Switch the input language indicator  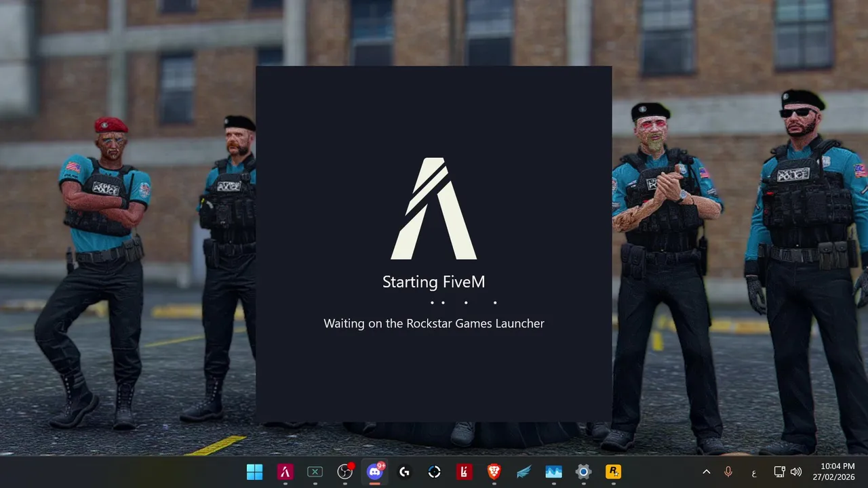(753, 472)
